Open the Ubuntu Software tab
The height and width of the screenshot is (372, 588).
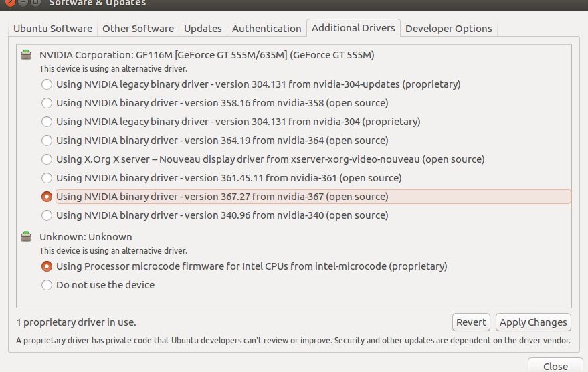pos(53,29)
